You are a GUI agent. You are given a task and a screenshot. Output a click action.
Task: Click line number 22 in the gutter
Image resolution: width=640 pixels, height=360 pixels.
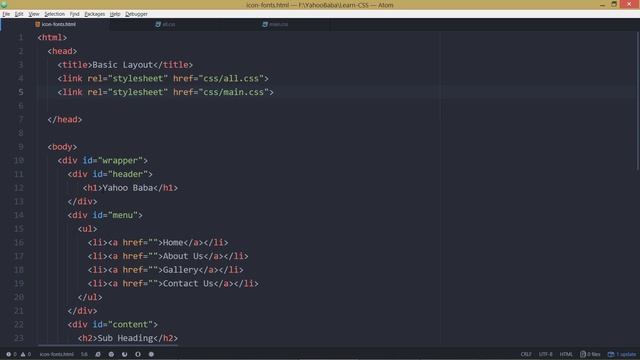coord(19,324)
